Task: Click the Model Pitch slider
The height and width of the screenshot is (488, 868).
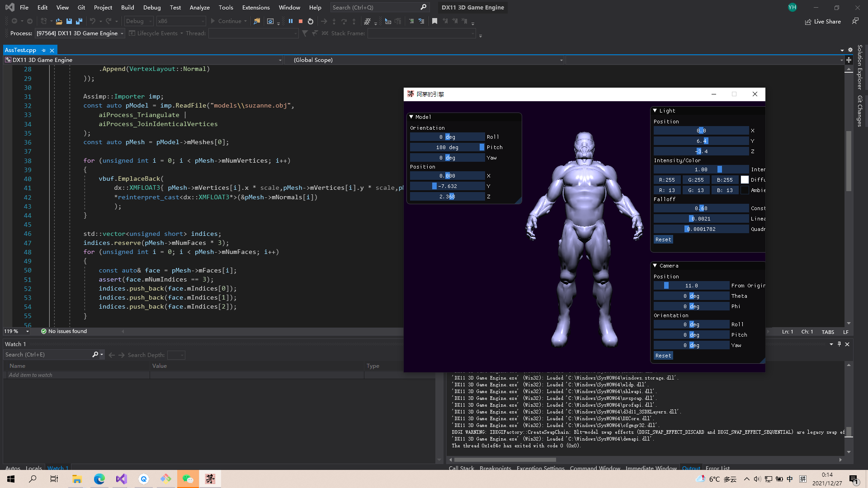Action: tap(447, 147)
